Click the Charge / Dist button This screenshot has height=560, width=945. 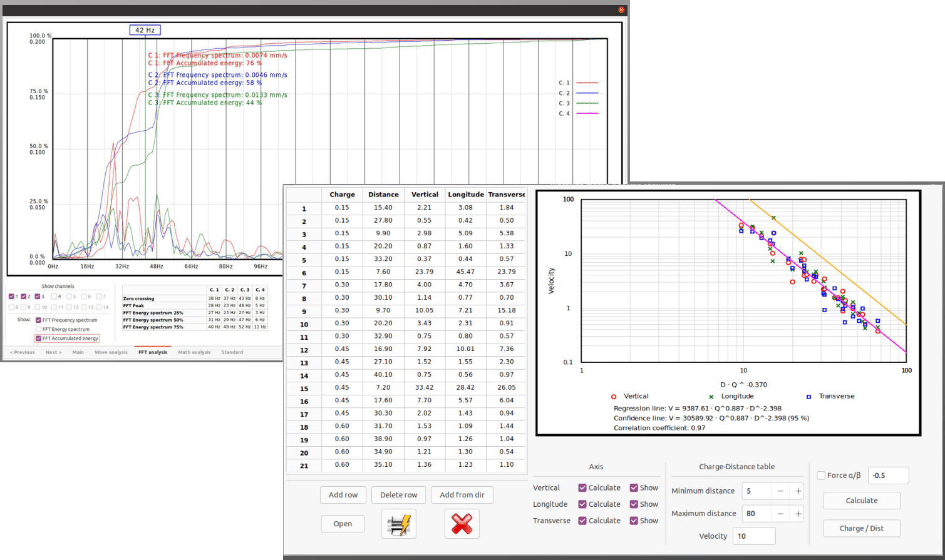click(x=862, y=528)
